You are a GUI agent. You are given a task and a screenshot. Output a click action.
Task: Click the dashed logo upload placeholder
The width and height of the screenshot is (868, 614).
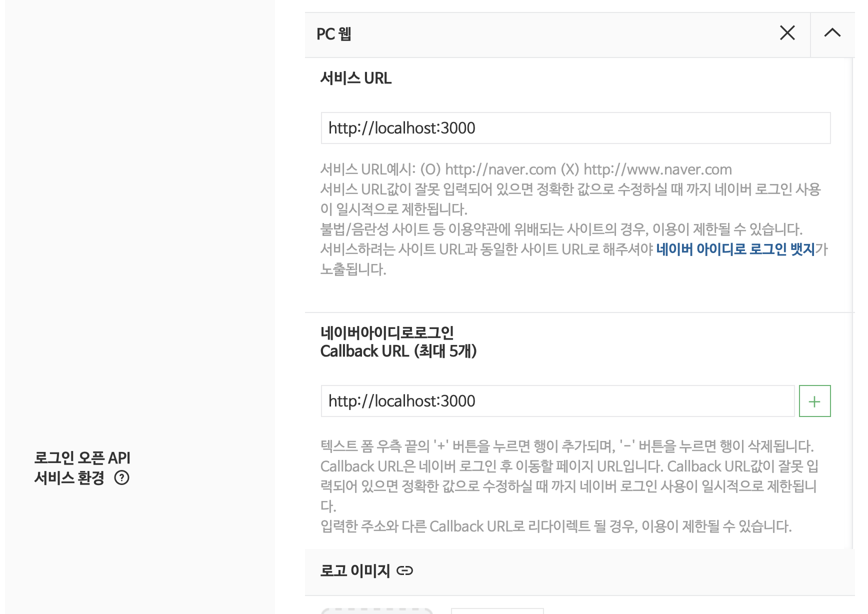[377, 611]
